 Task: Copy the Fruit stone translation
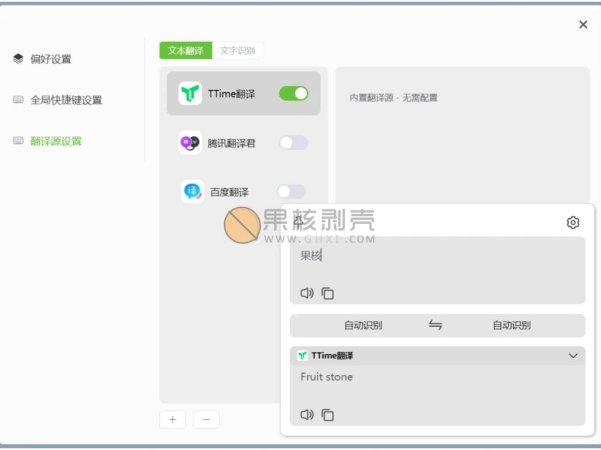(327, 415)
